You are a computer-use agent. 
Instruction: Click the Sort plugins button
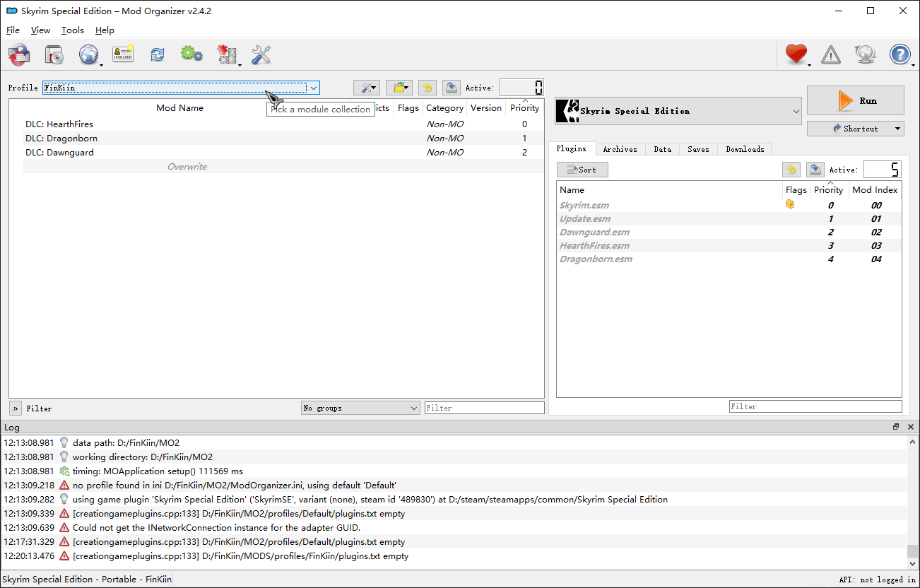coord(582,170)
